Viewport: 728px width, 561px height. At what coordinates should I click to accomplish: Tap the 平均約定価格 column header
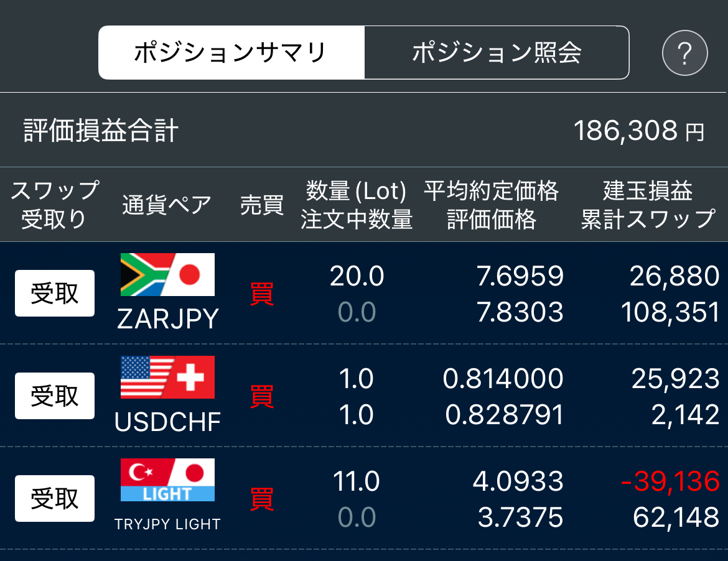pos(491,191)
